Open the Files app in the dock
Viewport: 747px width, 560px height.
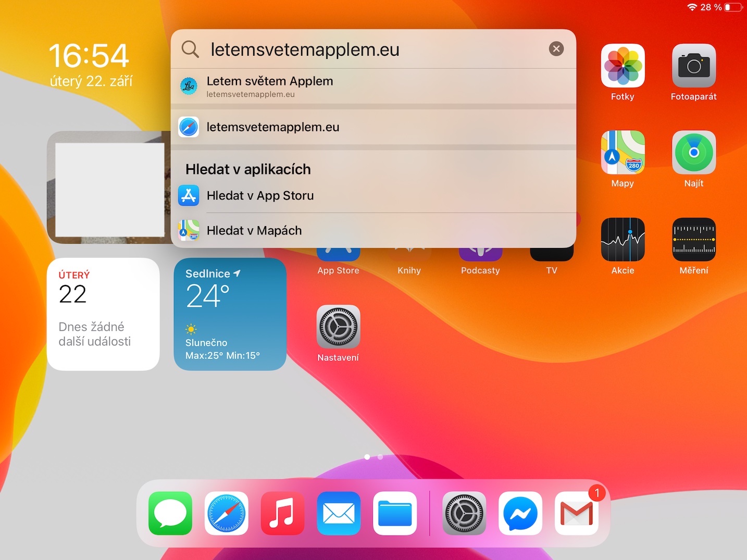[395, 513]
